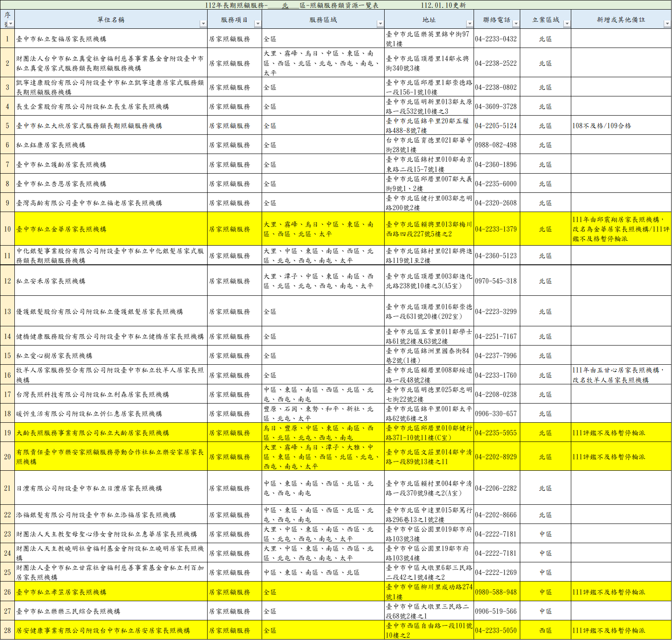Open the 地址 column filter dropdown
Image resolution: width=672 pixels, height=640 pixels.
[470, 24]
